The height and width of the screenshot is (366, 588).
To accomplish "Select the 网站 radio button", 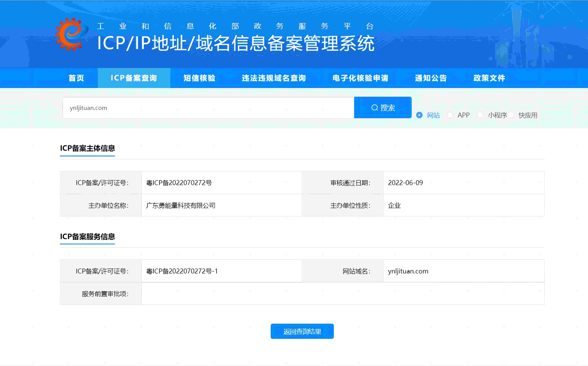I will [x=419, y=115].
